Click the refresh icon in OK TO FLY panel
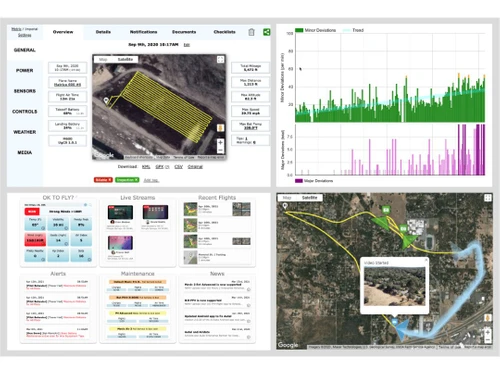Screen dimensions: 500x375 tap(85, 205)
